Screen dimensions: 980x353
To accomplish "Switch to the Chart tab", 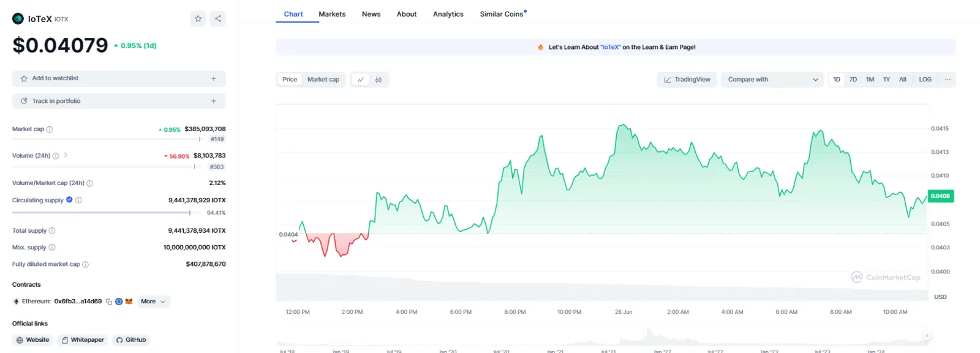I will [293, 14].
